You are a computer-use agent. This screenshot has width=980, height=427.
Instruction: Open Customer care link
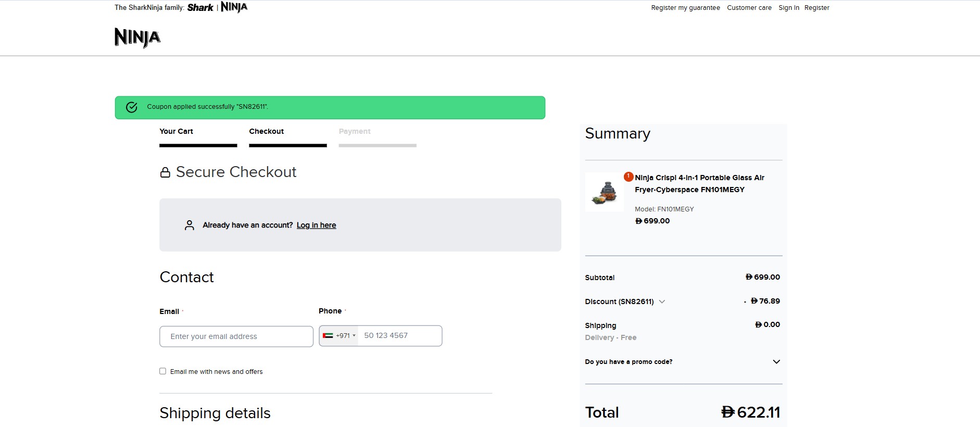749,8
